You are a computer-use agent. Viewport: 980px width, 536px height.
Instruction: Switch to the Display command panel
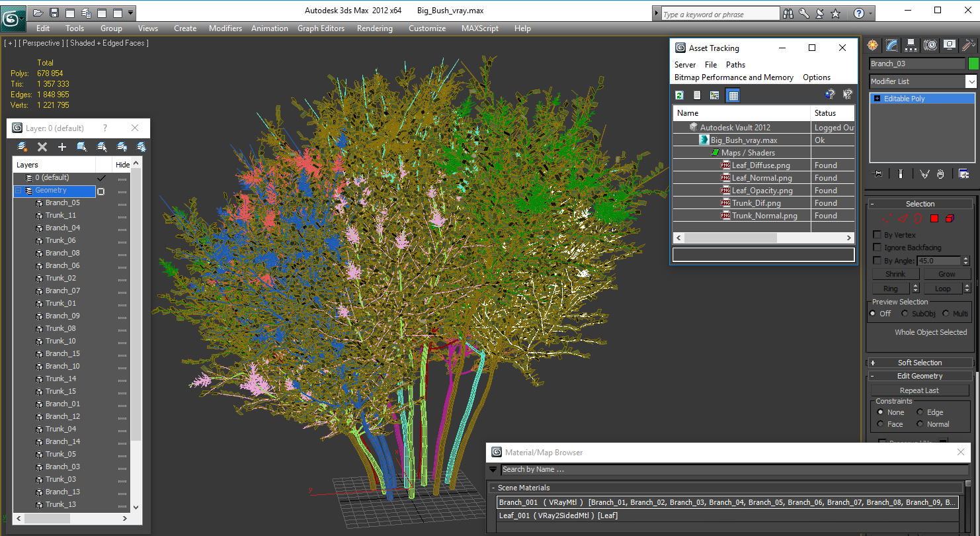click(x=950, y=45)
